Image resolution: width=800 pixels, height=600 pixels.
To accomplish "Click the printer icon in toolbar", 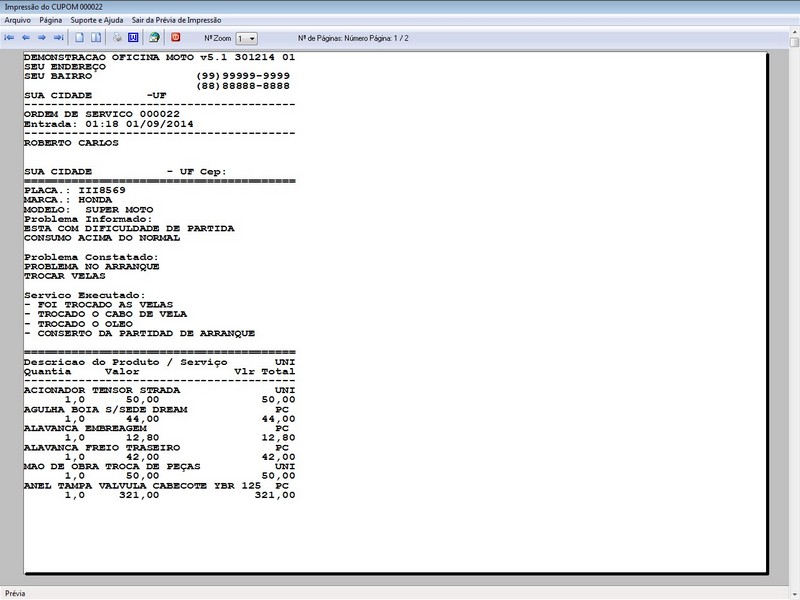I will coord(117,38).
